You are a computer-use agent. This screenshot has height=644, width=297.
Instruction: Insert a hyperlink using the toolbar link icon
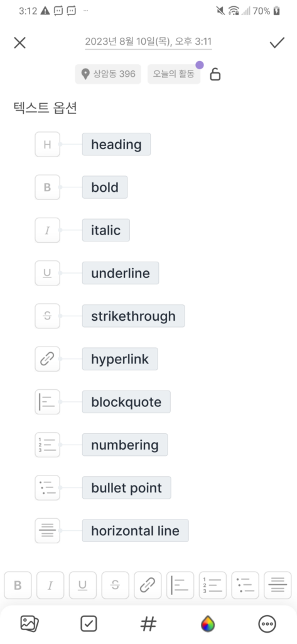coord(148,586)
